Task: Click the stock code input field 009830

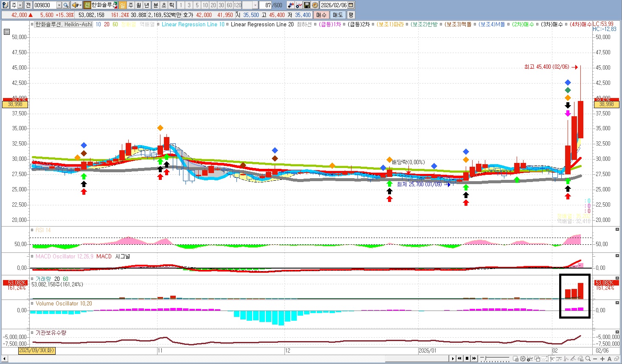Action: (x=45, y=5)
